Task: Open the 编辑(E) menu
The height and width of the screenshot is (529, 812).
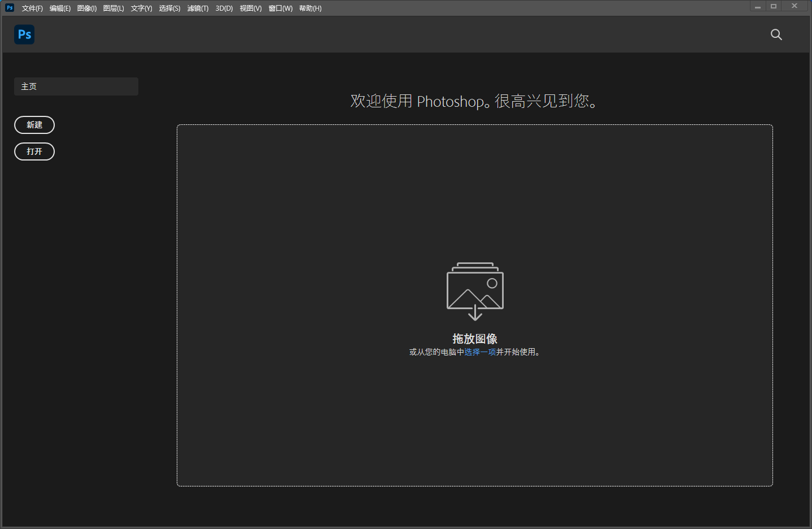Action: pos(60,8)
